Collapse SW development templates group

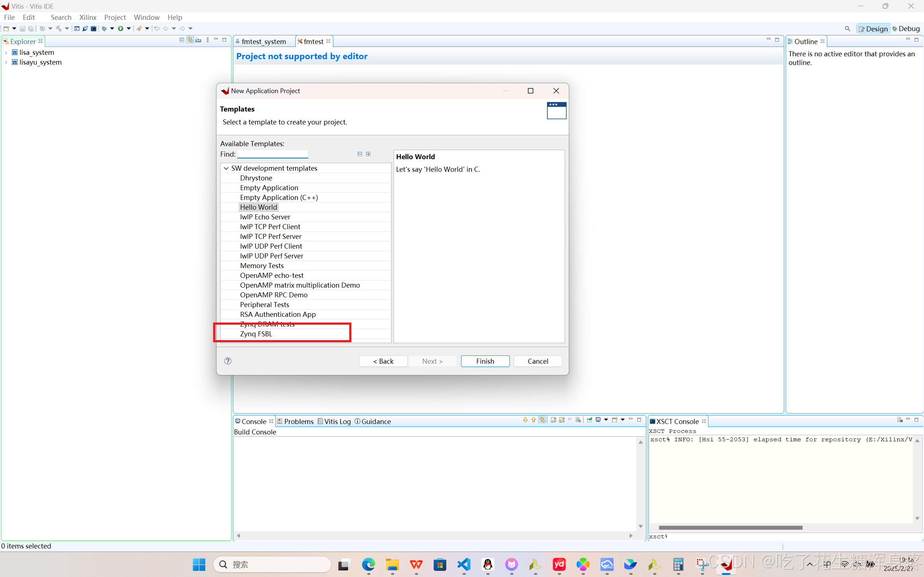(x=226, y=168)
